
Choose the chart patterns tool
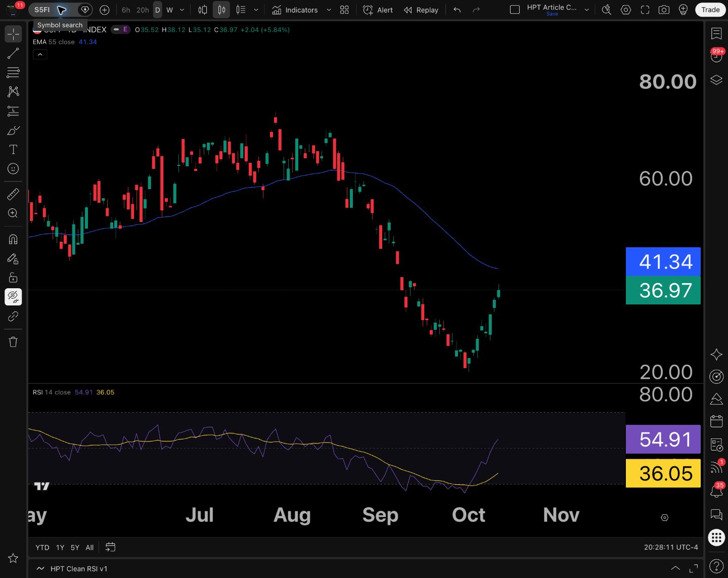click(13, 92)
